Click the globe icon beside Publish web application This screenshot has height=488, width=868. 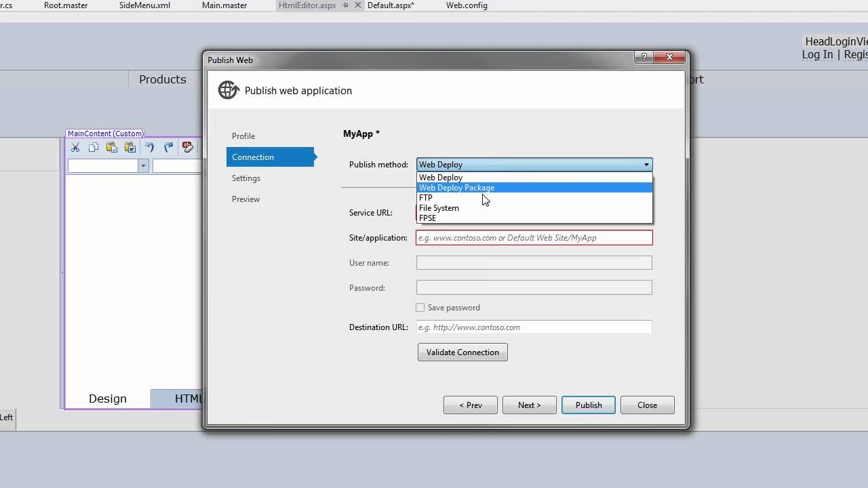coord(228,90)
